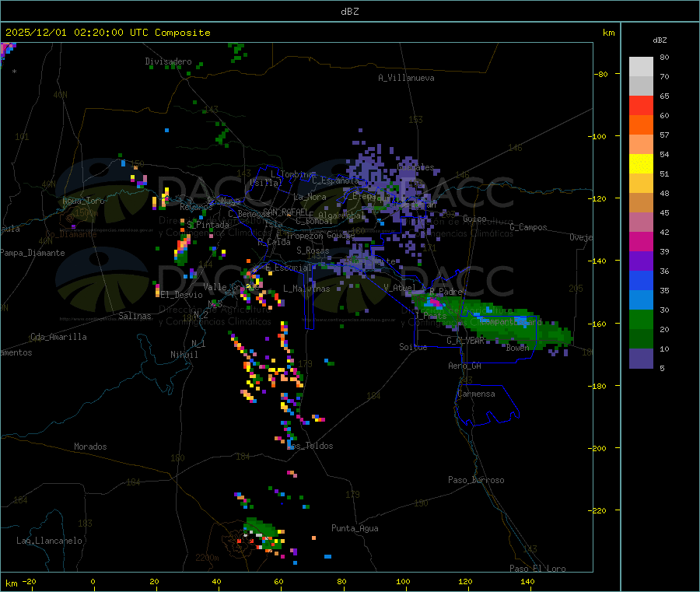Click the dark green 10-20 dBZ legend swatch

point(641,339)
